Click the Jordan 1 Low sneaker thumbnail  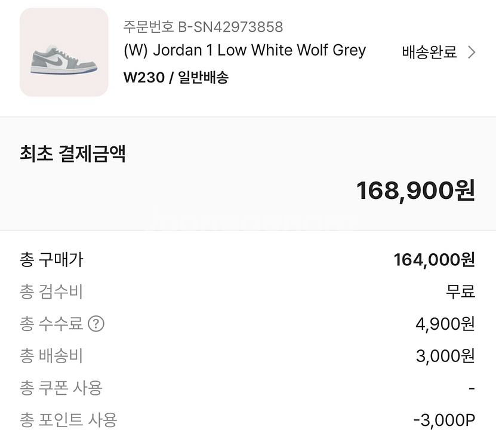point(64,52)
